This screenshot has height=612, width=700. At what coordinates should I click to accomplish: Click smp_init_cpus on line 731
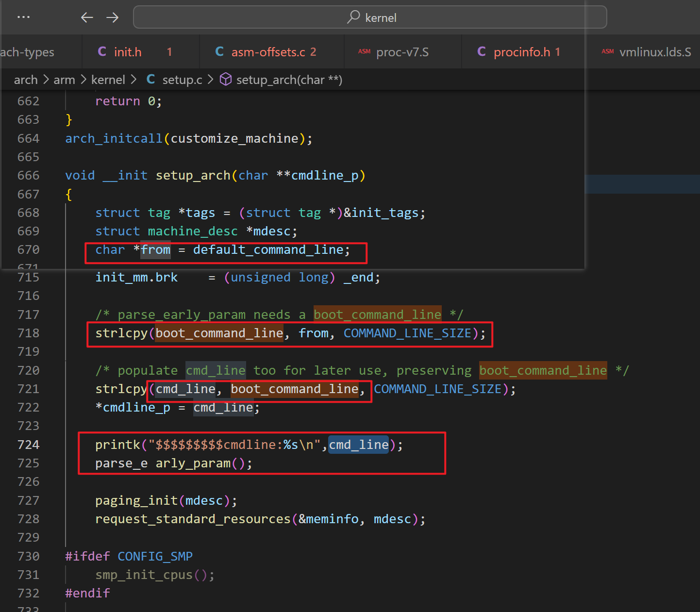coord(144,575)
